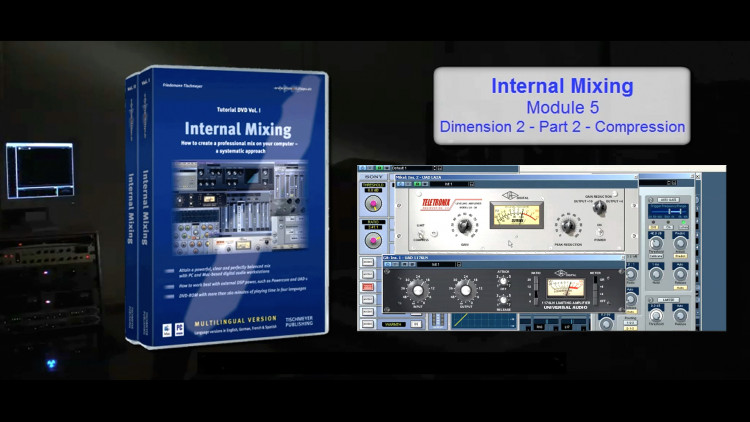Close the UAD LA2A plugin window
750x422 pixels.
click(636, 177)
